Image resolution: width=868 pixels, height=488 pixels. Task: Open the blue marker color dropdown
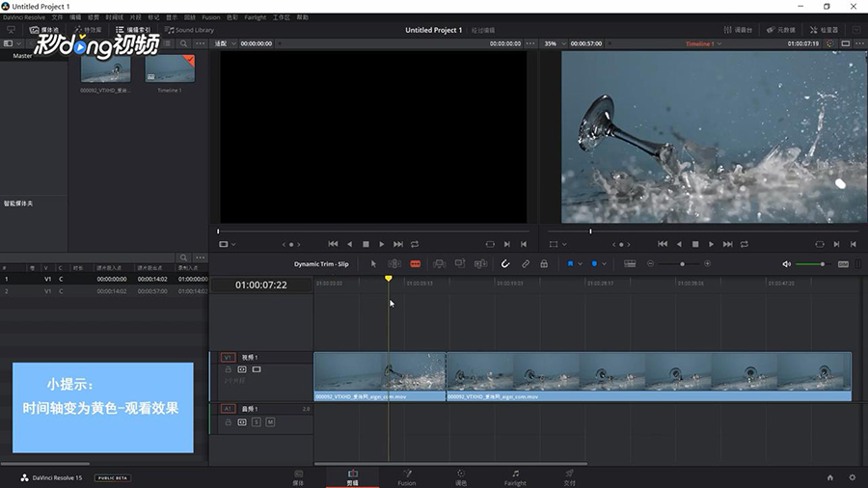[605, 263]
